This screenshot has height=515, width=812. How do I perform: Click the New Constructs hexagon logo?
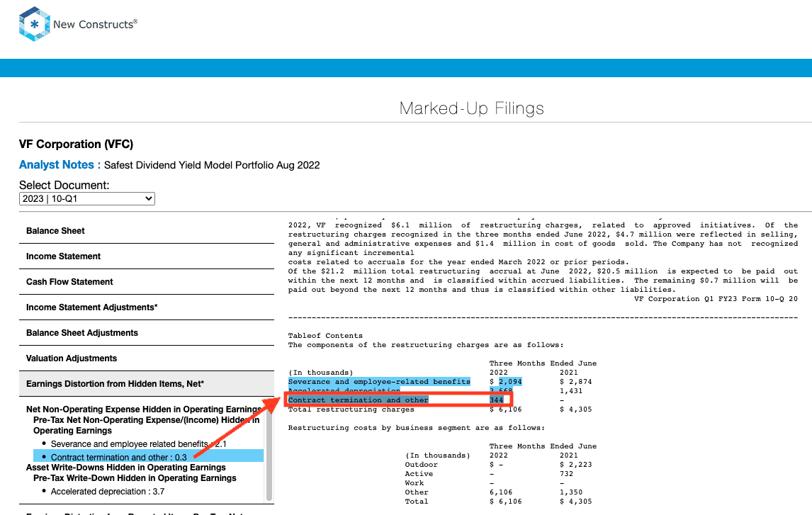(x=34, y=24)
